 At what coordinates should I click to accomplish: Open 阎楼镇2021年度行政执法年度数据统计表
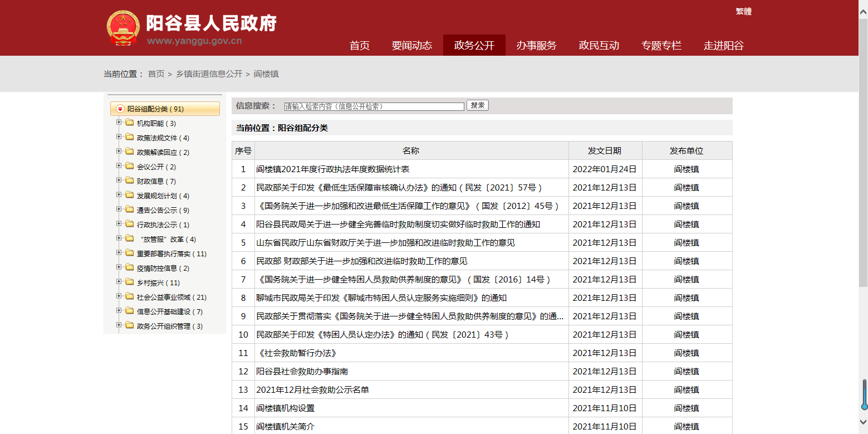click(333, 169)
